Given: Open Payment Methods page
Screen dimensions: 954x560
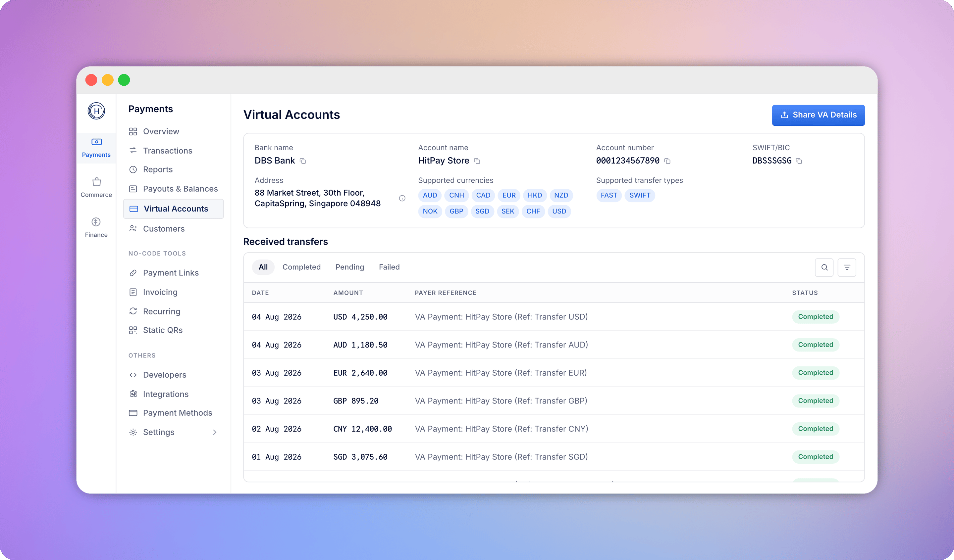Looking at the screenshot, I should pyautogui.click(x=178, y=413).
